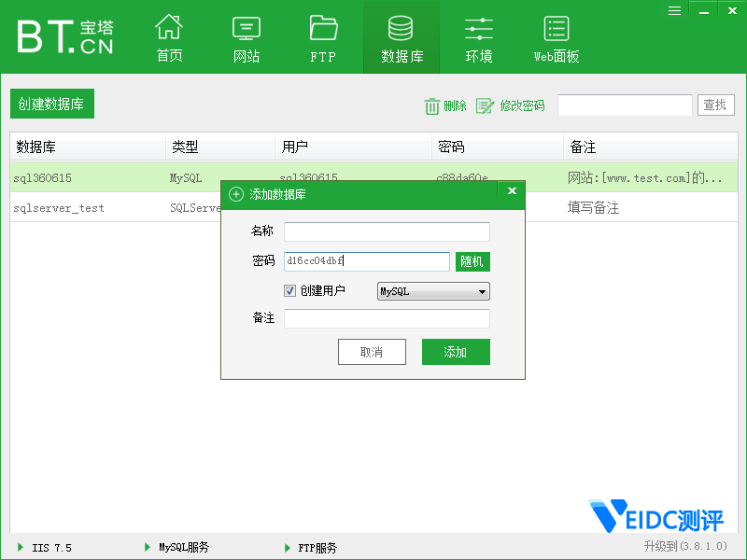Click the 创建数据库 button
Image resolution: width=747 pixels, height=560 pixels.
coord(51,105)
